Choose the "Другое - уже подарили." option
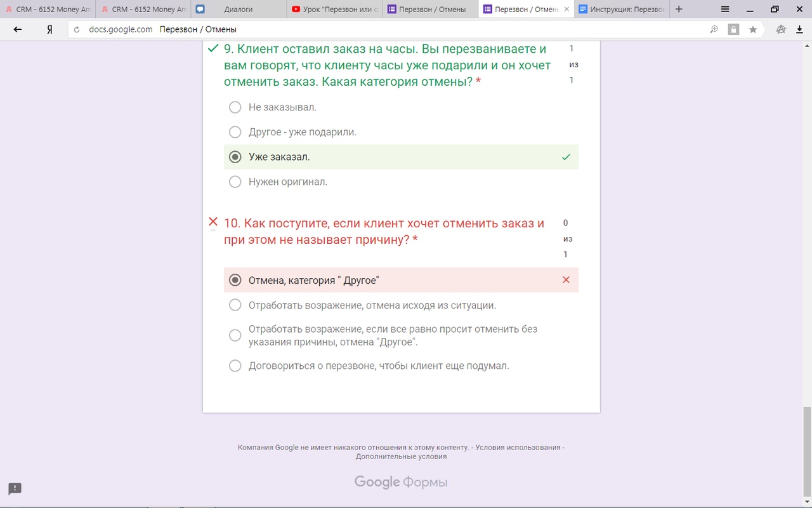Viewport: 812px width, 508px height. [x=235, y=132]
